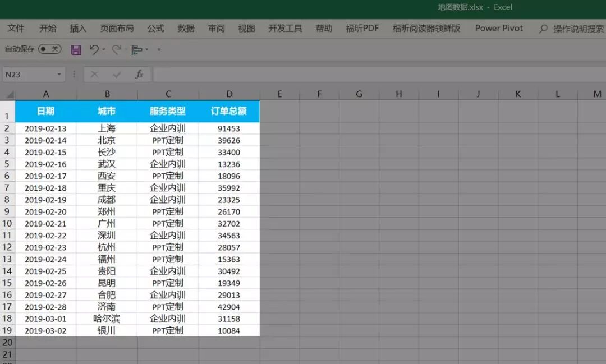Open the 文件 menu
The image size is (606, 364).
(x=17, y=27)
